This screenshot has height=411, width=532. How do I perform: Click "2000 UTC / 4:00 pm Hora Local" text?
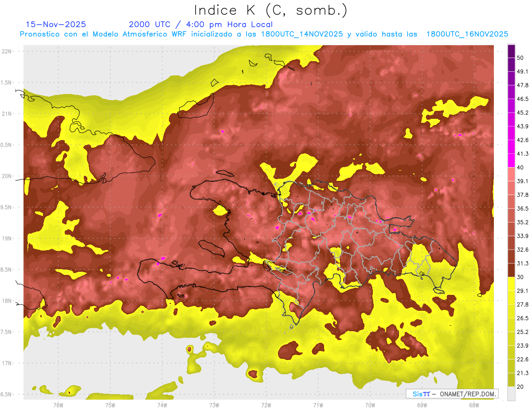(201, 24)
